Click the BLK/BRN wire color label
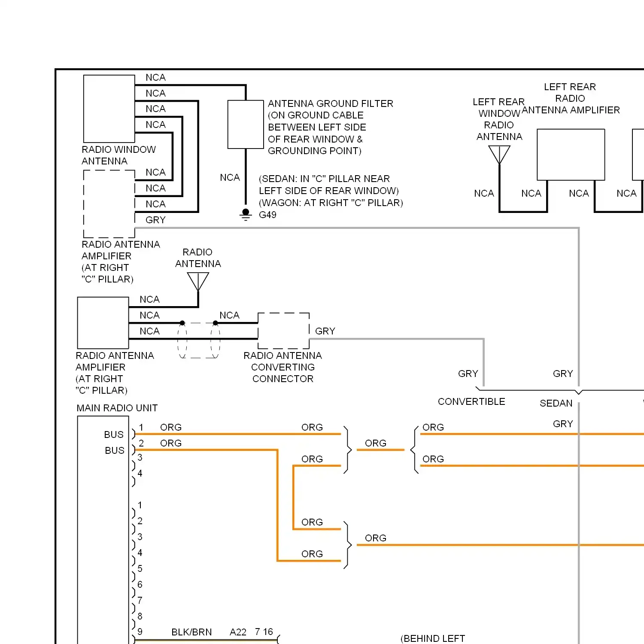The width and height of the screenshot is (644, 644). coord(191,632)
